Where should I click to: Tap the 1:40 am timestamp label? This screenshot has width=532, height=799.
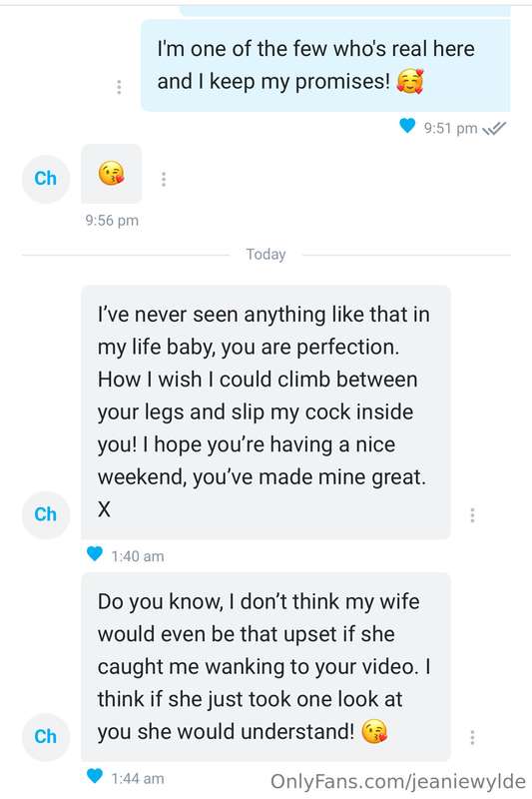coord(138,556)
